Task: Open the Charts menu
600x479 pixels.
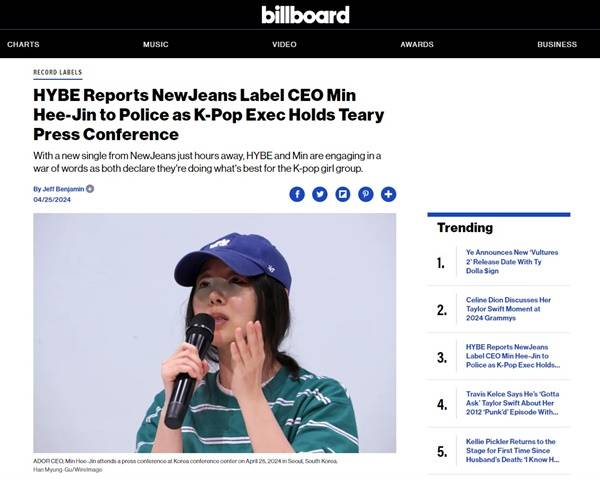Action: point(23,44)
